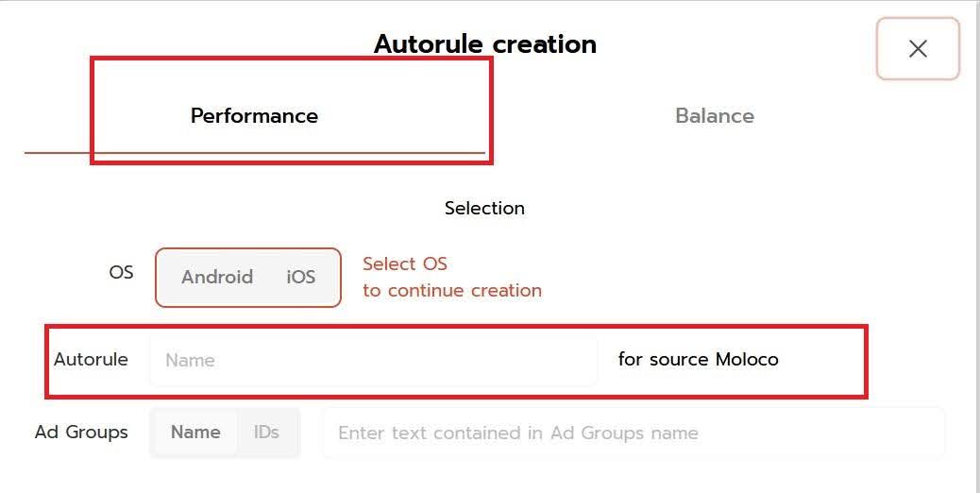Select Android as the OS

[217, 277]
